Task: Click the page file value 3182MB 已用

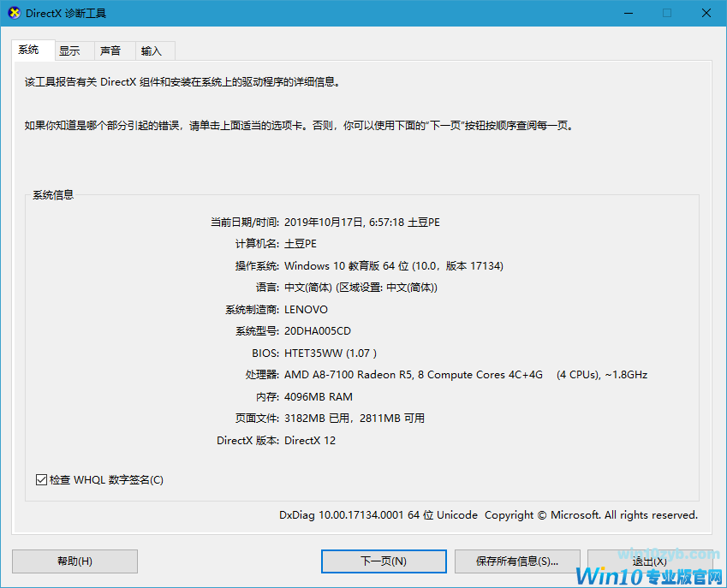Action: [317, 419]
